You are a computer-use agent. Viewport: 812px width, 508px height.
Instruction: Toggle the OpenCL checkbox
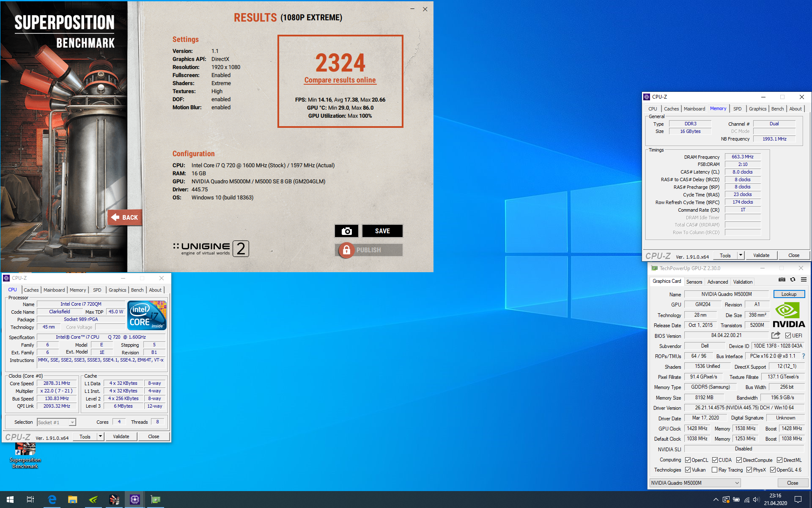(688, 460)
